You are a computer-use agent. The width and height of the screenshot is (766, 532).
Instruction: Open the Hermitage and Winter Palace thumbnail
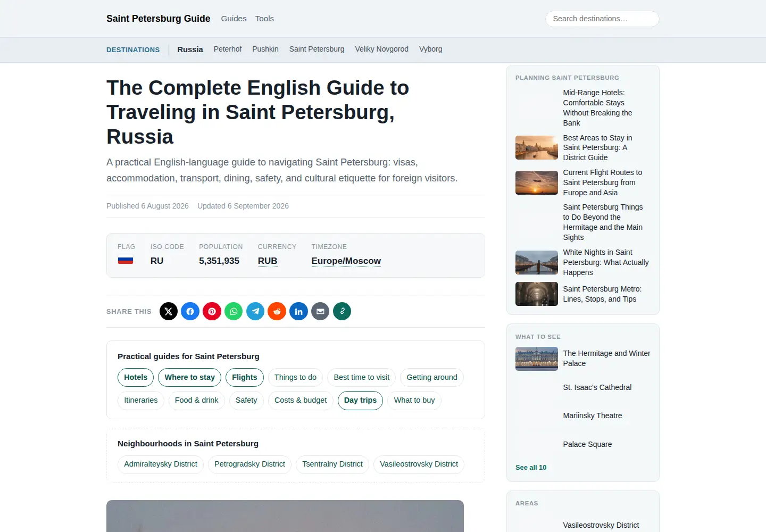[537, 359]
